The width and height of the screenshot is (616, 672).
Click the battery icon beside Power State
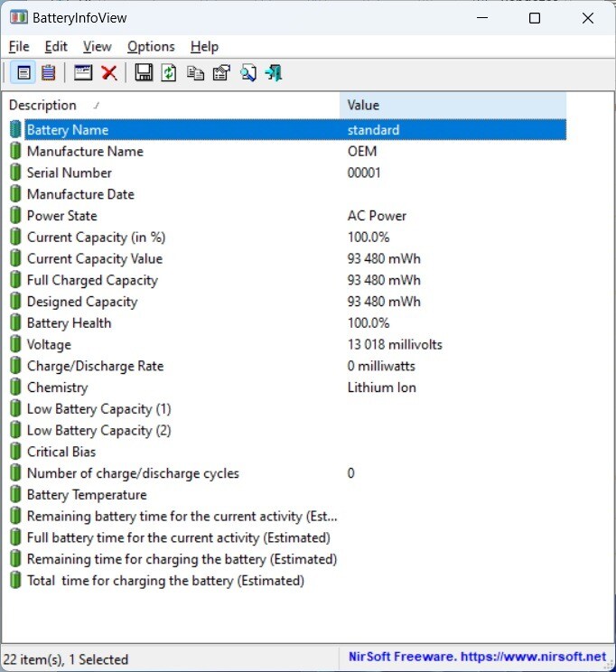[x=15, y=216]
